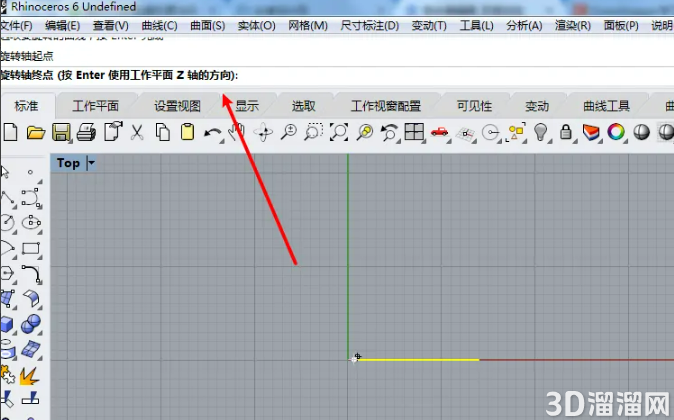Undo view change icon
Viewport: 674px width, 420px height.
point(389,132)
